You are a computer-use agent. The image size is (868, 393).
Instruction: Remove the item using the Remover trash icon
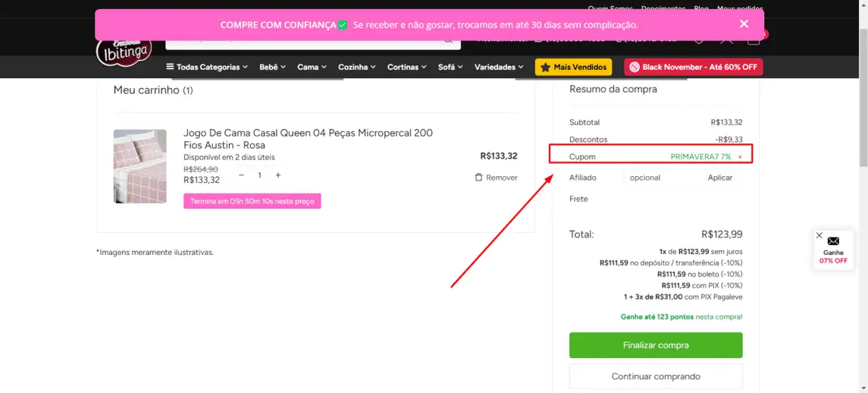496,178
